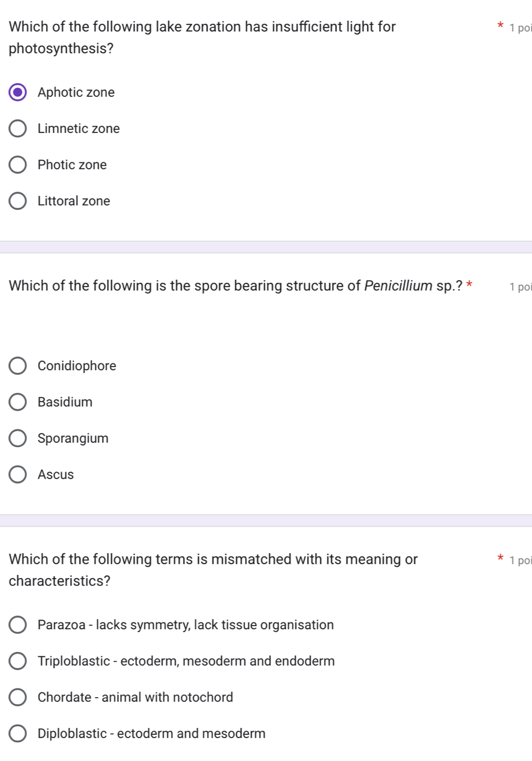
Task: Select the Littoral zone option
Action: point(18,201)
